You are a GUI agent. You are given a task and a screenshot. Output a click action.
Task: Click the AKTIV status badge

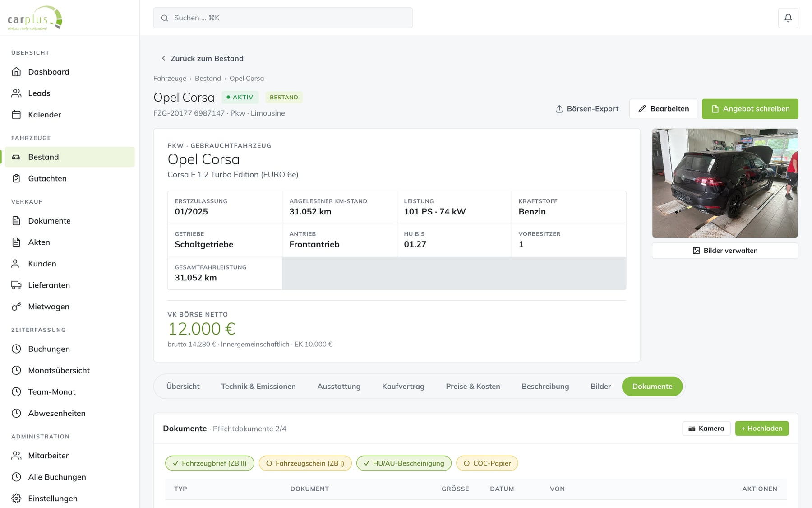pyautogui.click(x=240, y=97)
